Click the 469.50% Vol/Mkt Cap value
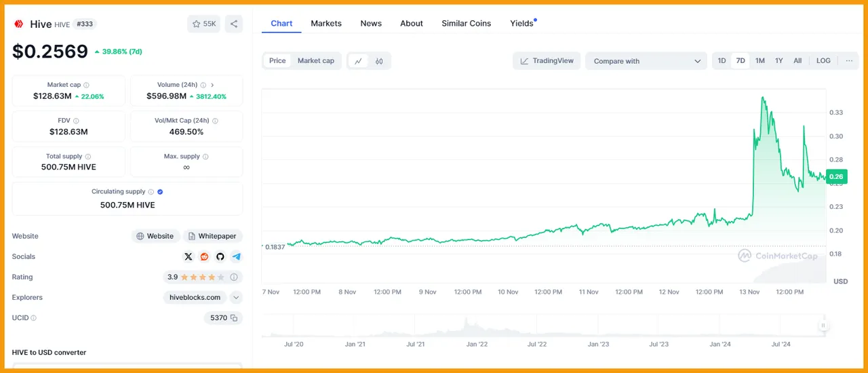 (x=186, y=132)
